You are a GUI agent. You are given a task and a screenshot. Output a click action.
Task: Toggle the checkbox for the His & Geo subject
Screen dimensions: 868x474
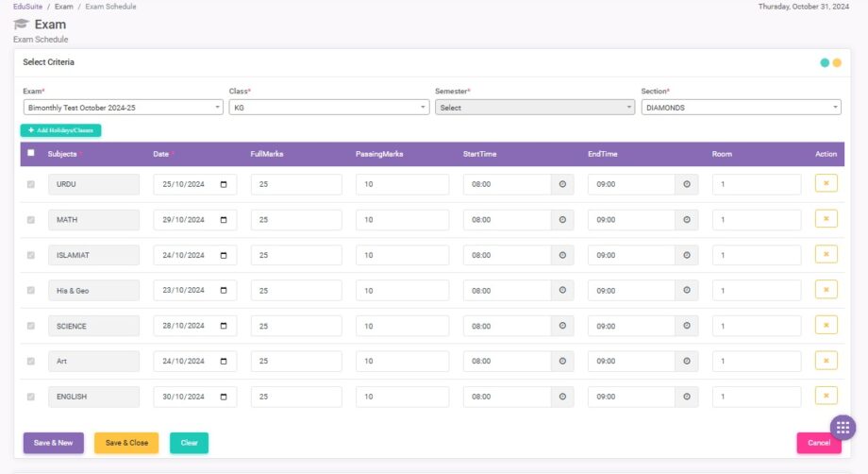pyautogui.click(x=31, y=291)
